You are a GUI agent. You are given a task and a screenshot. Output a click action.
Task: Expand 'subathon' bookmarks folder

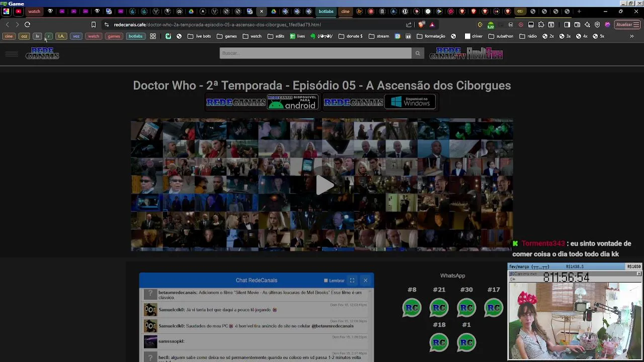[501, 36]
